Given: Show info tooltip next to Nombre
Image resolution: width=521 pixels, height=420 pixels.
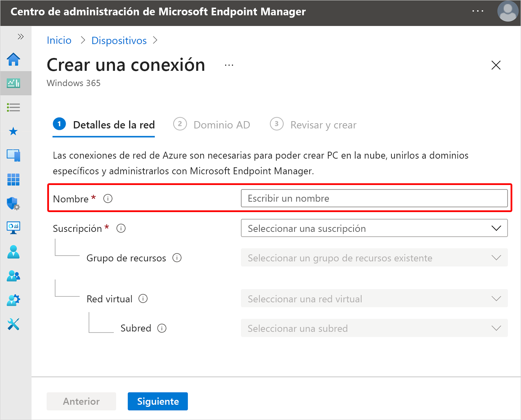Looking at the screenshot, I should (x=108, y=199).
